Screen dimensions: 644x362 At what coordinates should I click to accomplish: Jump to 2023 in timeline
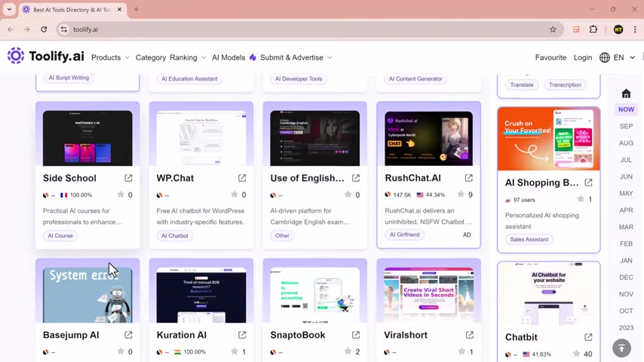click(x=626, y=327)
